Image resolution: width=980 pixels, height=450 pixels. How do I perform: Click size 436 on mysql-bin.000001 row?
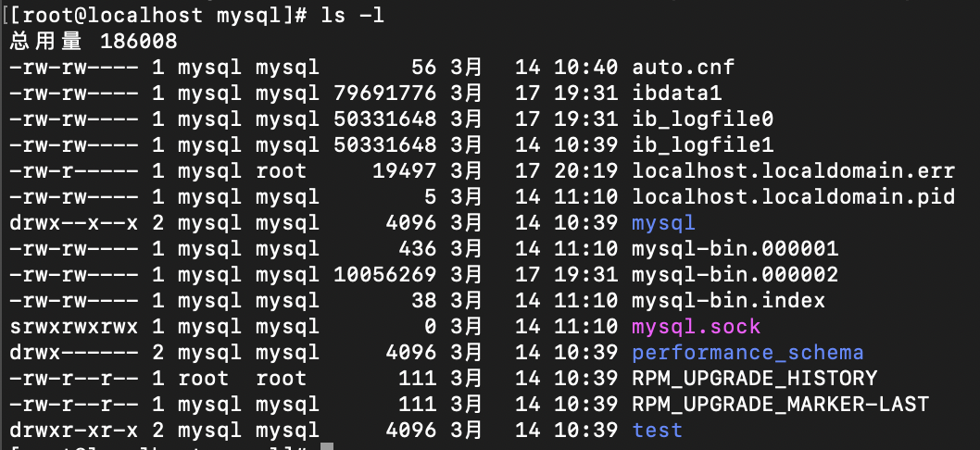[418, 249]
